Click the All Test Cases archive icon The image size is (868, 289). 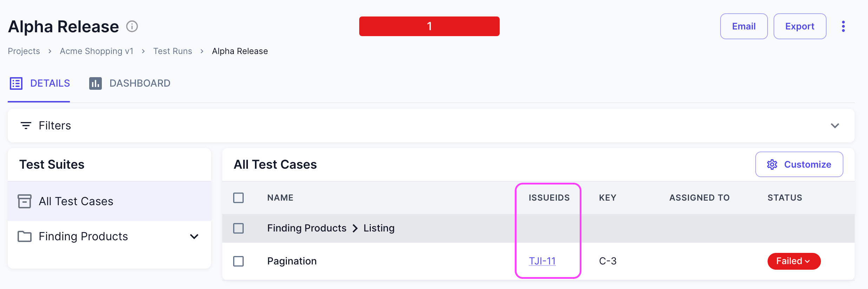pos(25,201)
